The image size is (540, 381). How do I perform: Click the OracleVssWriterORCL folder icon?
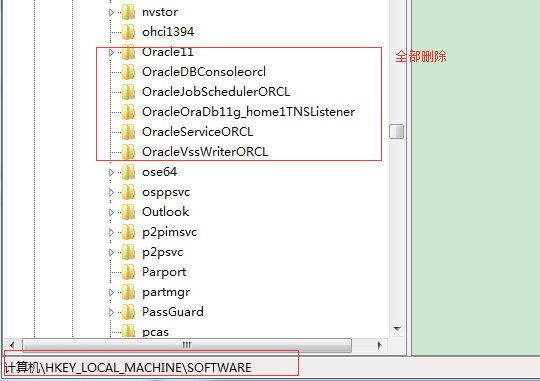pos(128,152)
